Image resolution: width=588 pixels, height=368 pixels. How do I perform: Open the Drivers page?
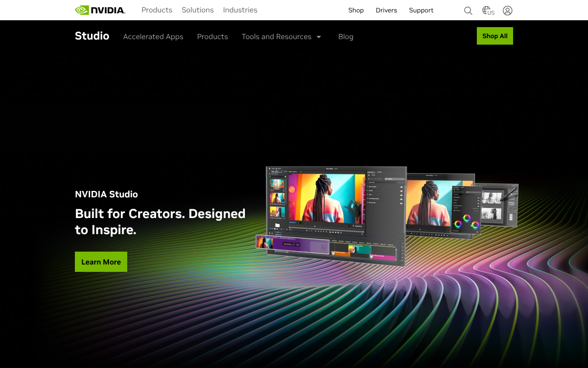pos(386,10)
